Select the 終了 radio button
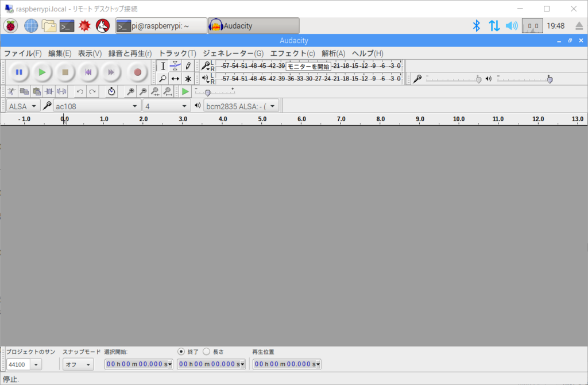The height and width of the screenshot is (385, 588). click(181, 352)
